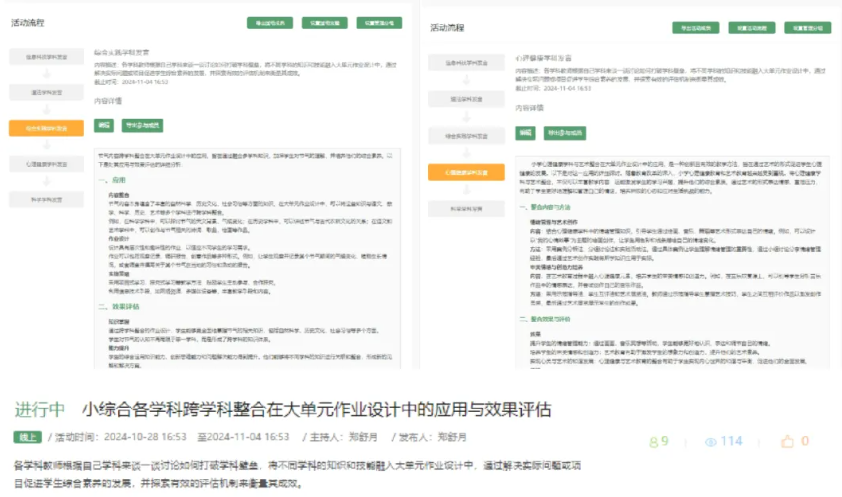
Task: Select the 信息科技学科发言 step in left flow
Action: coord(46,57)
